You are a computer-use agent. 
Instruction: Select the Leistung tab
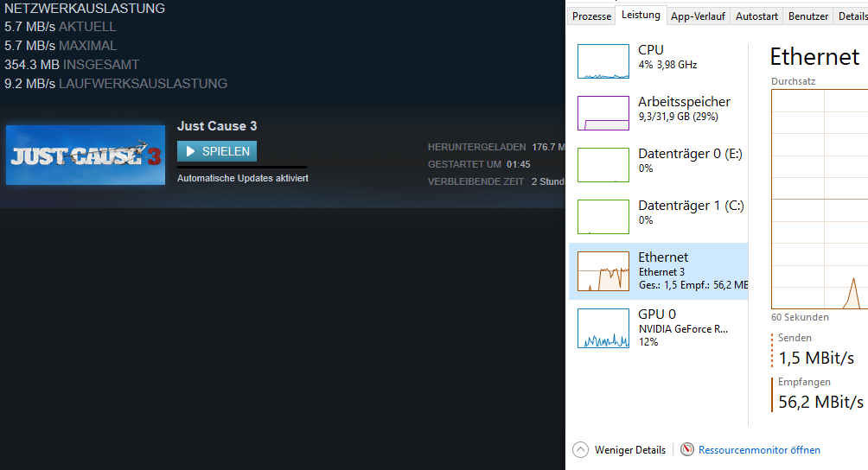point(641,15)
